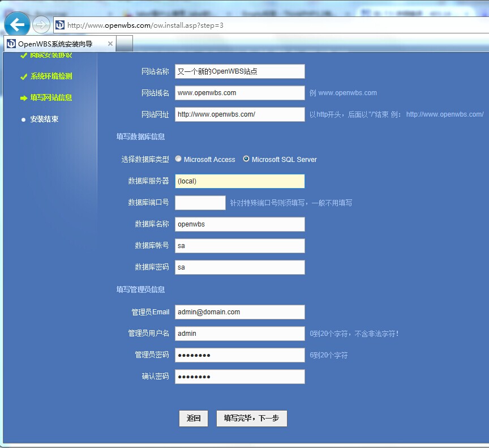Click the dot bullet beside 安装结束
Image resolution: width=489 pixels, height=448 pixels.
24,119
